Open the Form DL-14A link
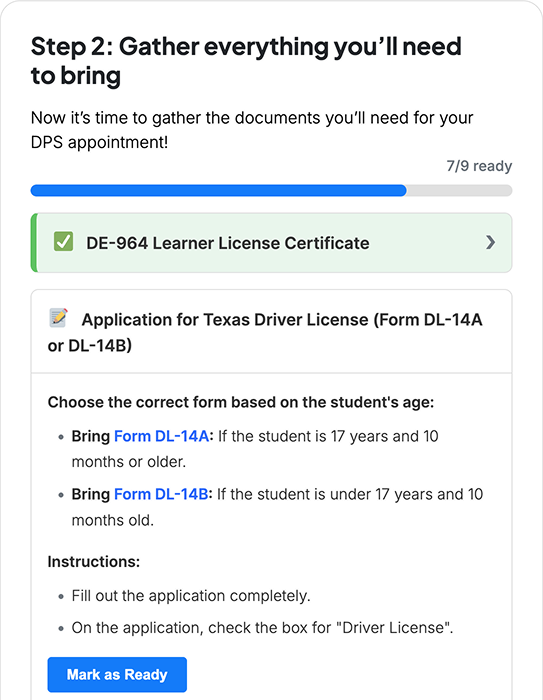This screenshot has height=700, width=543. click(161, 436)
